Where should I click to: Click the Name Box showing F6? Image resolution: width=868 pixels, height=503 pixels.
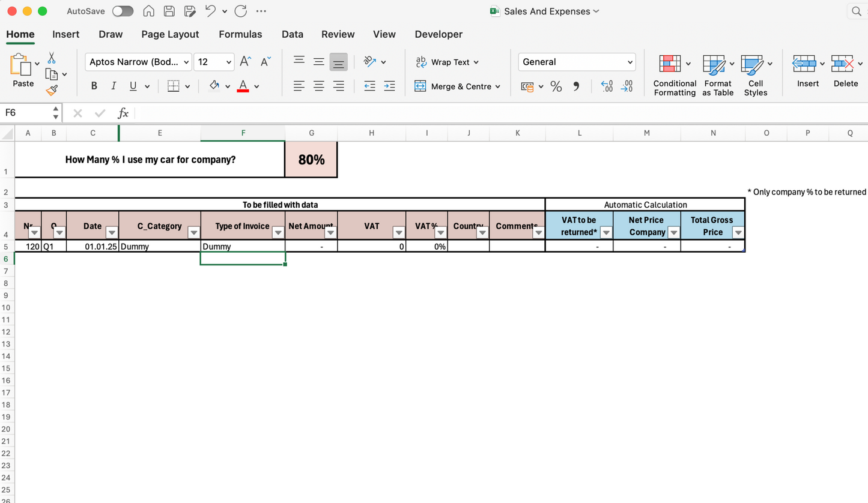click(x=27, y=113)
